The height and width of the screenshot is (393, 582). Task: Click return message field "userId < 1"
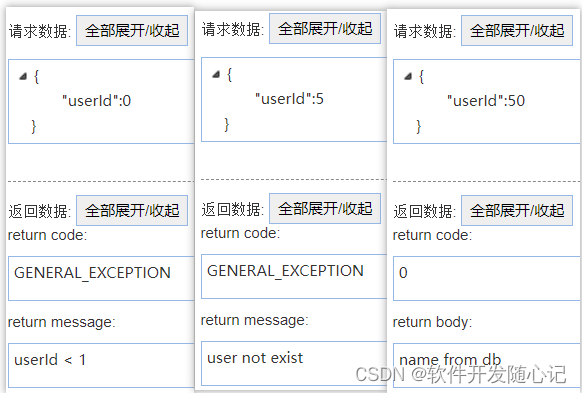coord(101,366)
